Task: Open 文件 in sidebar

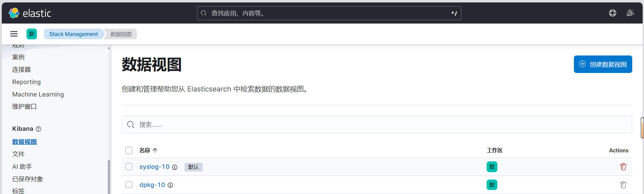Action: (x=18, y=154)
